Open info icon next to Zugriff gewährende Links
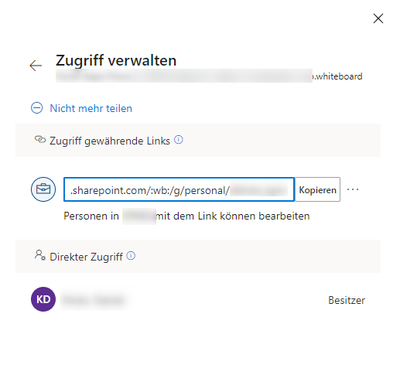Viewport: 400px width, 371px height. click(x=179, y=140)
